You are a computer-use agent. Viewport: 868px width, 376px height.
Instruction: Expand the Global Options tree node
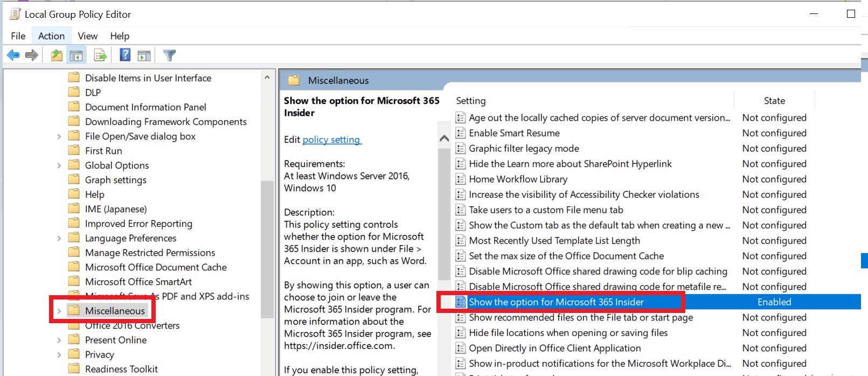coord(59,165)
